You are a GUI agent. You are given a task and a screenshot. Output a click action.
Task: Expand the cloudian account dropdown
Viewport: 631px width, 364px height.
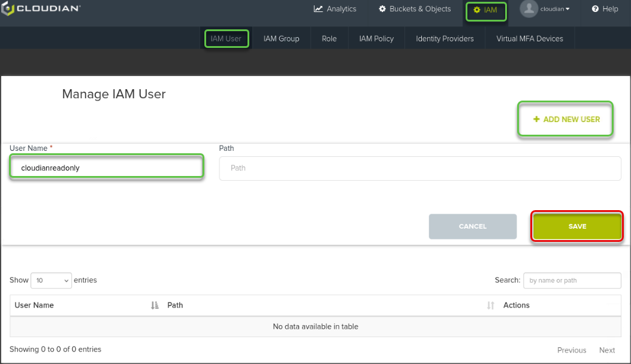coord(555,9)
